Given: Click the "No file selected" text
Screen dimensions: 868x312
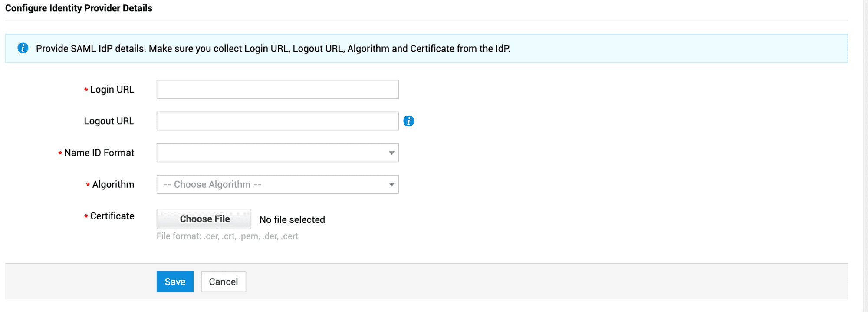Looking at the screenshot, I should point(292,220).
